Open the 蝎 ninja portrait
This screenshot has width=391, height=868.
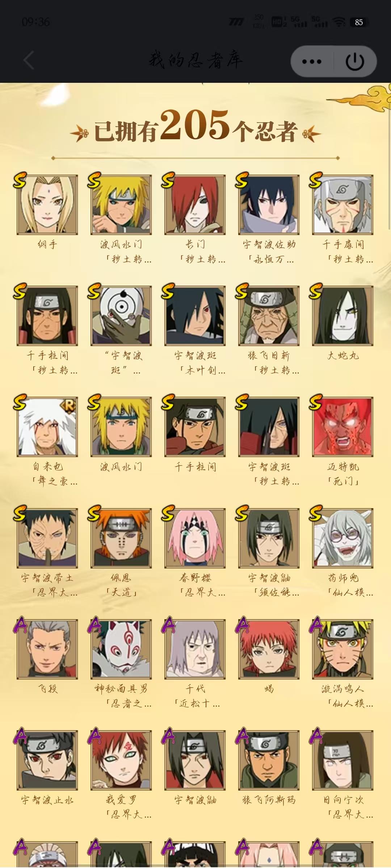(x=269, y=649)
